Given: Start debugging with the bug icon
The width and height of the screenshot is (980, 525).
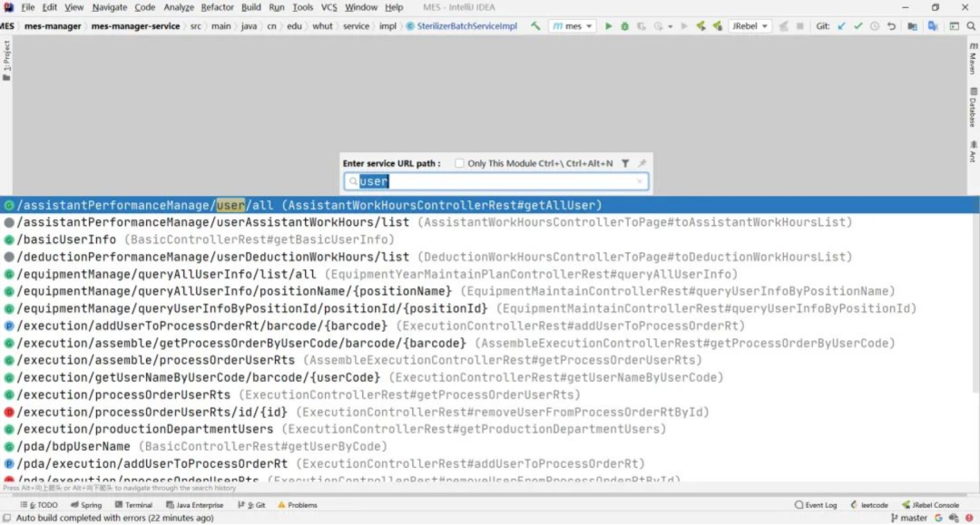Looking at the screenshot, I should pos(624,26).
